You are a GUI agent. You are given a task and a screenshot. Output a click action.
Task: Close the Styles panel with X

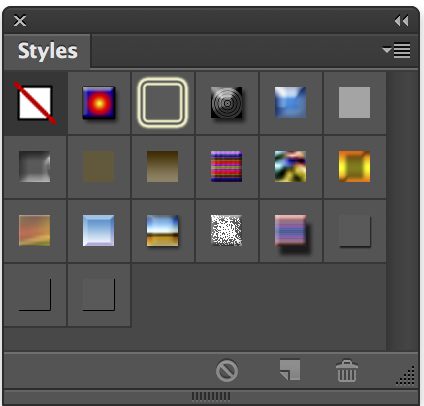point(20,21)
